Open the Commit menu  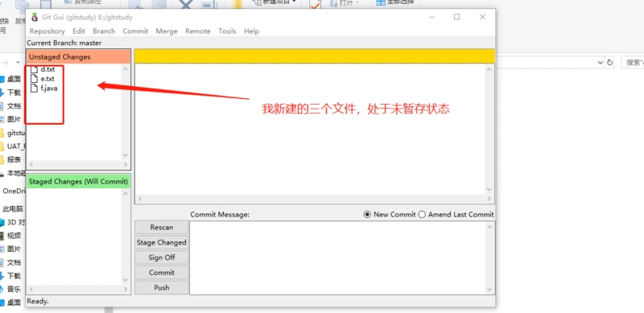click(135, 31)
